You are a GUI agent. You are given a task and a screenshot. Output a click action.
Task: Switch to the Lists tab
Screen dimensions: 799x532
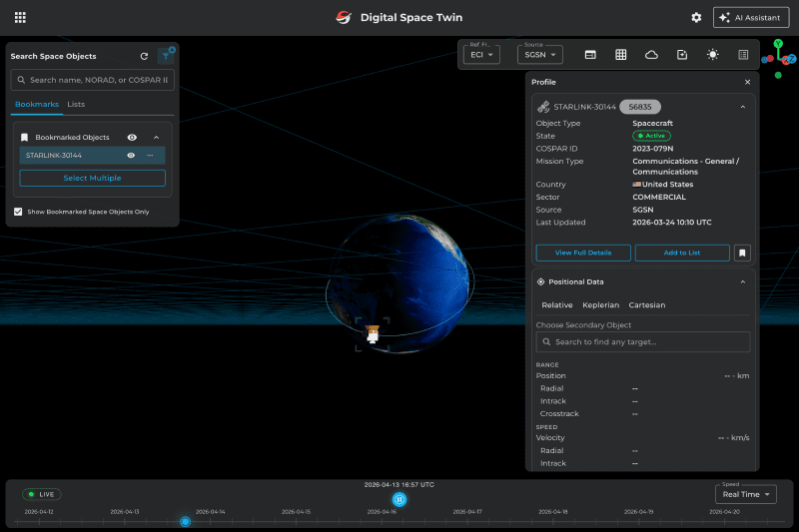click(76, 104)
